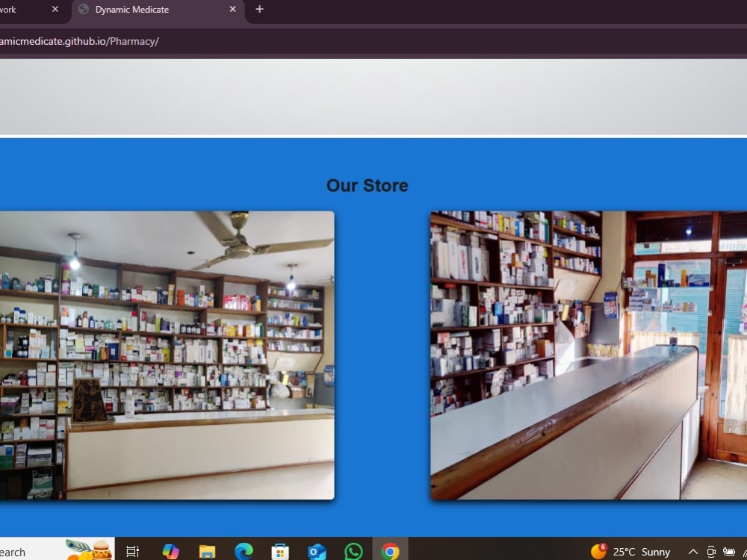This screenshot has width=747, height=560.
Task: Launch Microsoft Edge from the taskbar
Action: pyautogui.click(x=244, y=552)
